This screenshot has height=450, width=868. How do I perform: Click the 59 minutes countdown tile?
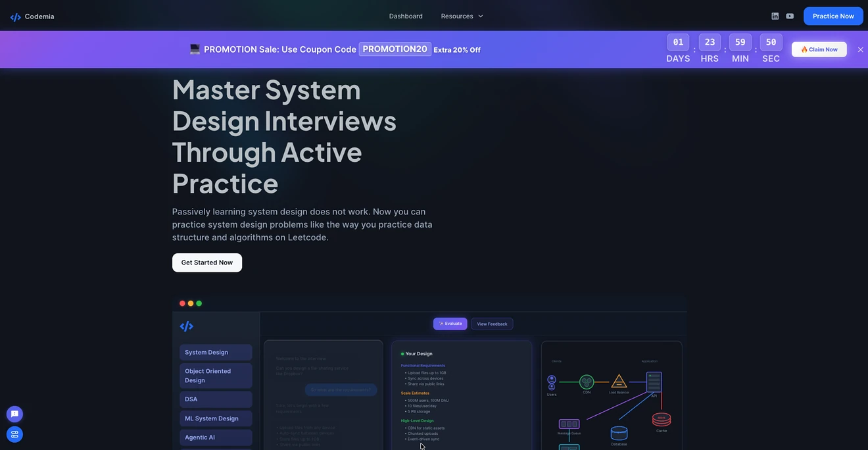[x=740, y=42]
